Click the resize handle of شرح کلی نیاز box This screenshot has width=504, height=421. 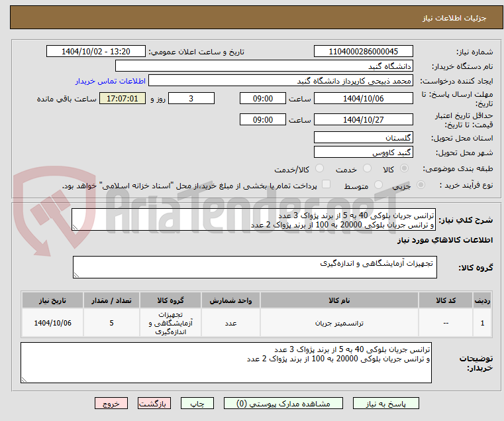pos(75,227)
